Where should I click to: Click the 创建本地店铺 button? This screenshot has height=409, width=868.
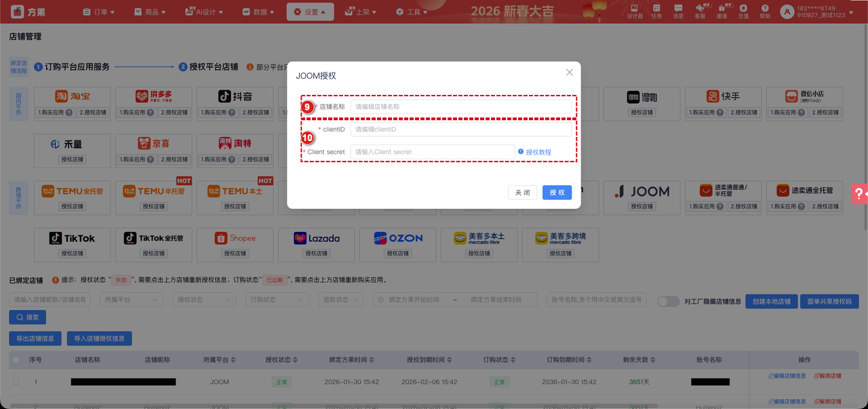tap(771, 301)
